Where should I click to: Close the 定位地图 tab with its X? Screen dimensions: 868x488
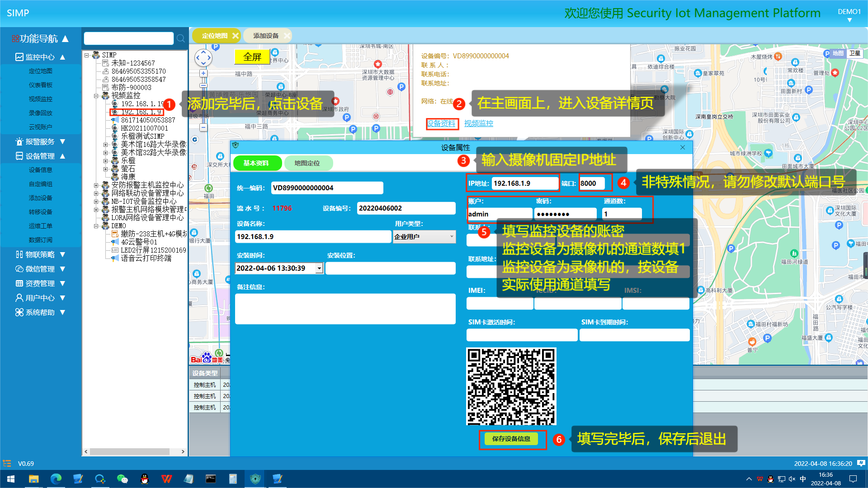click(x=235, y=36)
